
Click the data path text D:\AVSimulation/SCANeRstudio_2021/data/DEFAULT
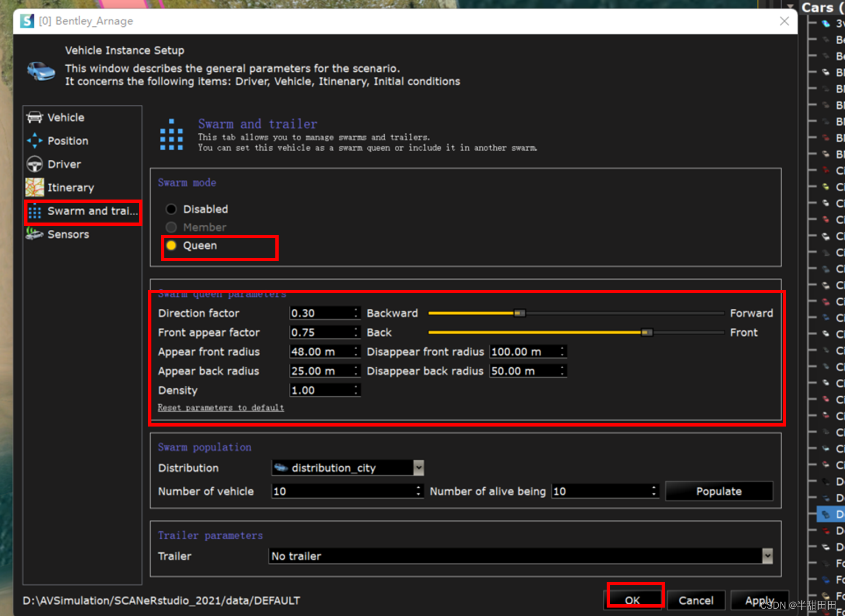pyautogui.click(x=161, y=600)
